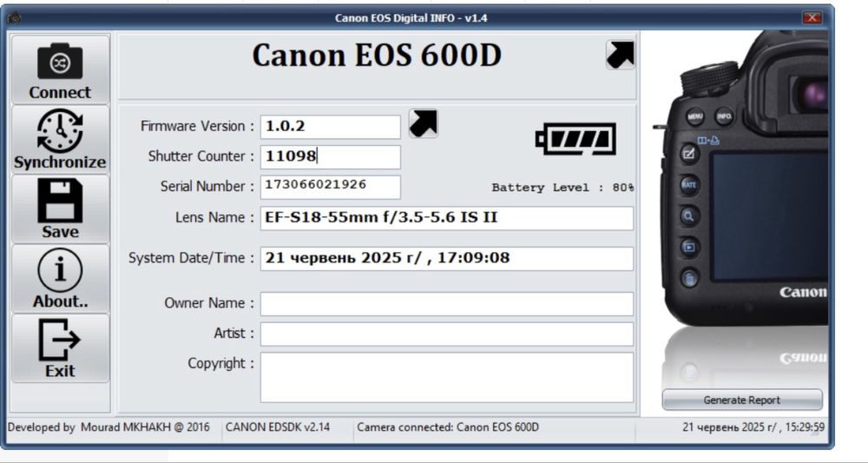Click the arrow icon next to Firmware Version
The height and width of the screenshot is (463, 868).
tap(424, 123)
